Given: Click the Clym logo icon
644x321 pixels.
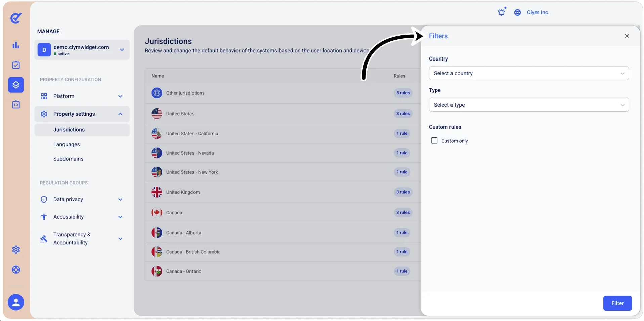Looking at the screenshot, I should tap(16, 18).
